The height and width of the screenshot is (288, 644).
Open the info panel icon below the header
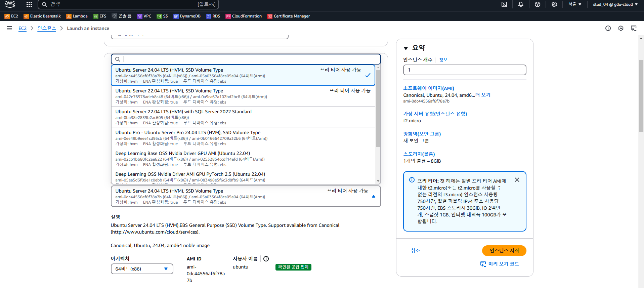[608, 28]
